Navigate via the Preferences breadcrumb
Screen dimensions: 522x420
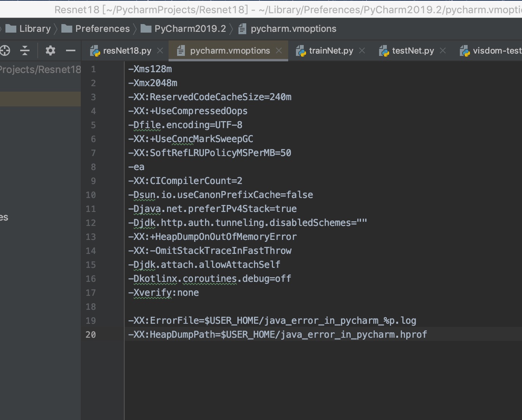coord(103,28)
